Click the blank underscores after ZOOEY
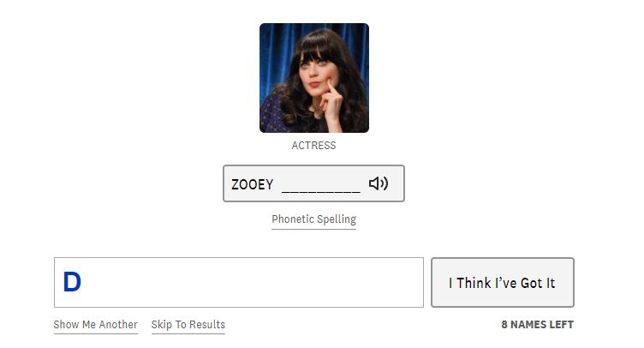The height and width of the screenshot is (348, 644). coord(321,187)
